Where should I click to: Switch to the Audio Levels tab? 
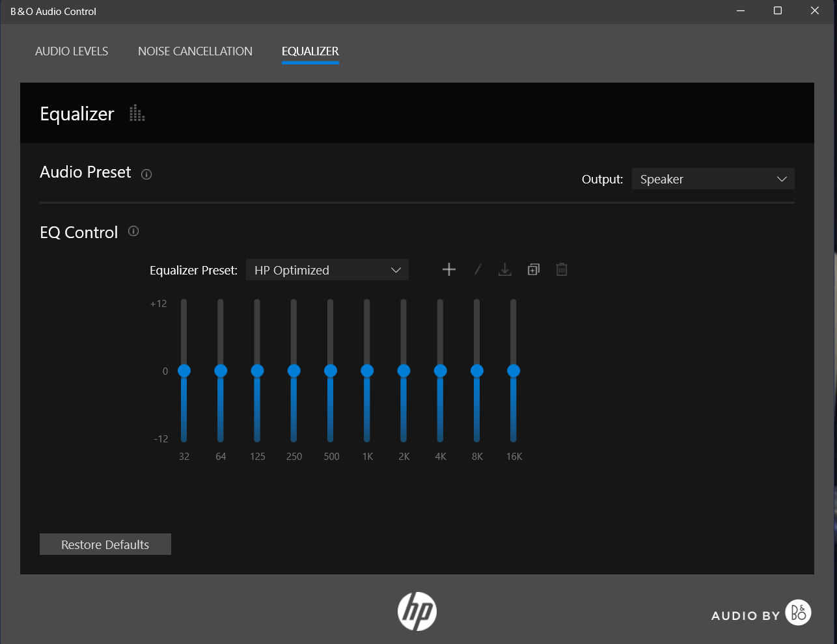[72, 51]
